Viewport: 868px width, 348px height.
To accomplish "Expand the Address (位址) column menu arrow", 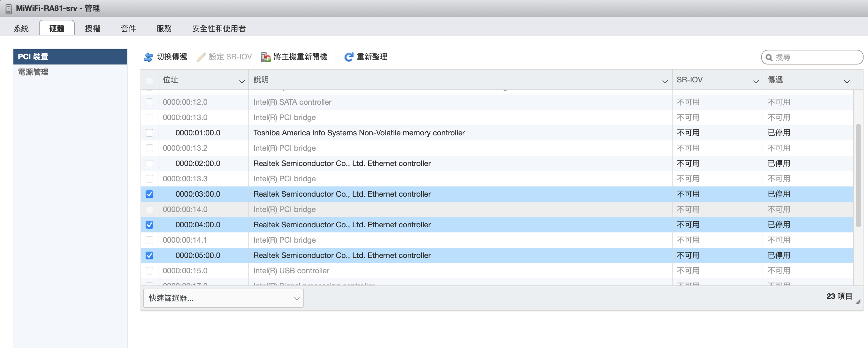I will tap(242, 81).
